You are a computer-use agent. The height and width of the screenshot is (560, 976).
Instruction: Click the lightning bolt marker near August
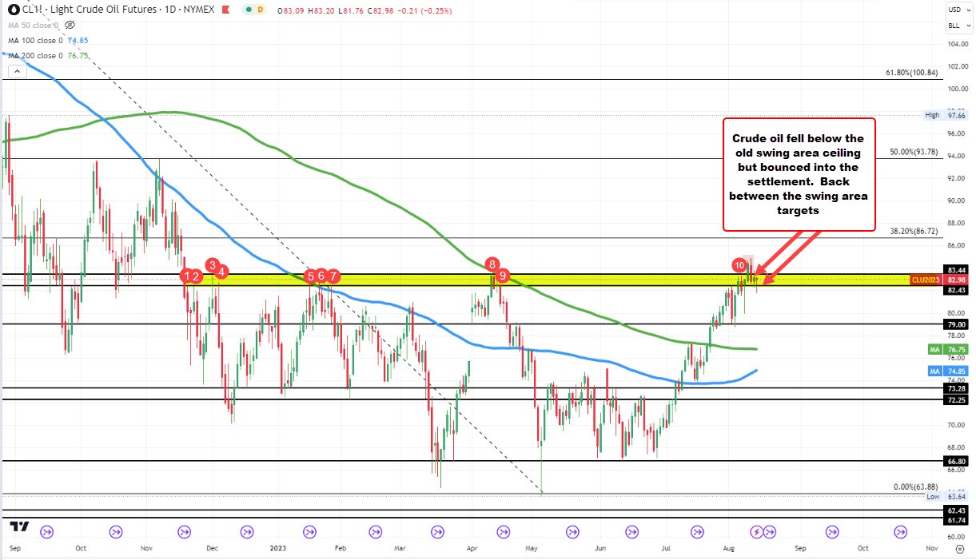(757, 531)
